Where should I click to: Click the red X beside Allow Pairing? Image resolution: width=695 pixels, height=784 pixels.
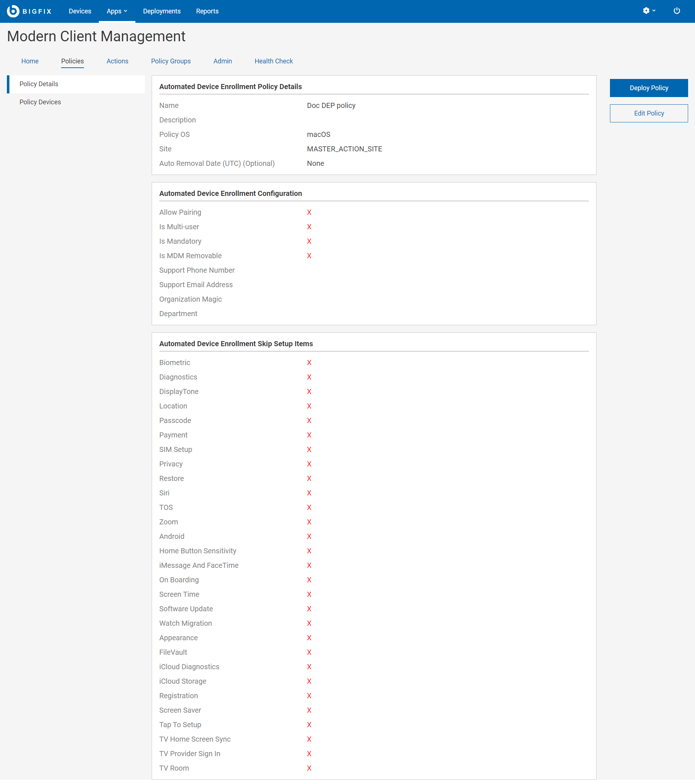point(309,212)
